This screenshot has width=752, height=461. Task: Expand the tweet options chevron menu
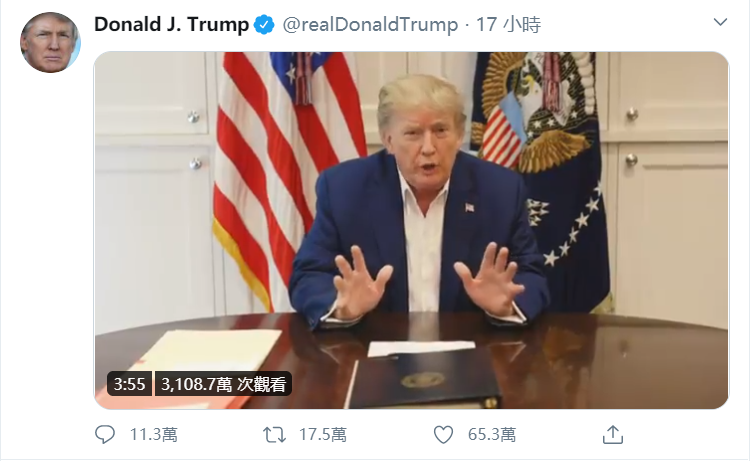(x=720, y=22)
